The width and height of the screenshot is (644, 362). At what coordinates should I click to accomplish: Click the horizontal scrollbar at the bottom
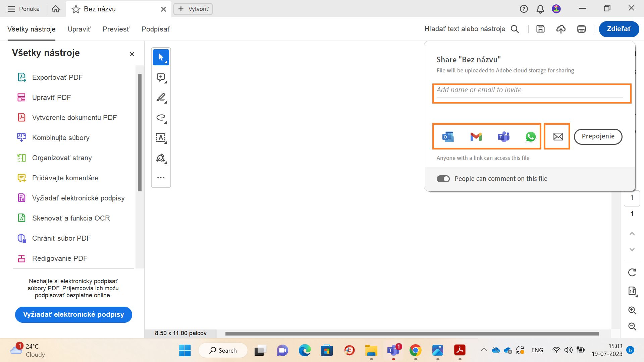412,334
